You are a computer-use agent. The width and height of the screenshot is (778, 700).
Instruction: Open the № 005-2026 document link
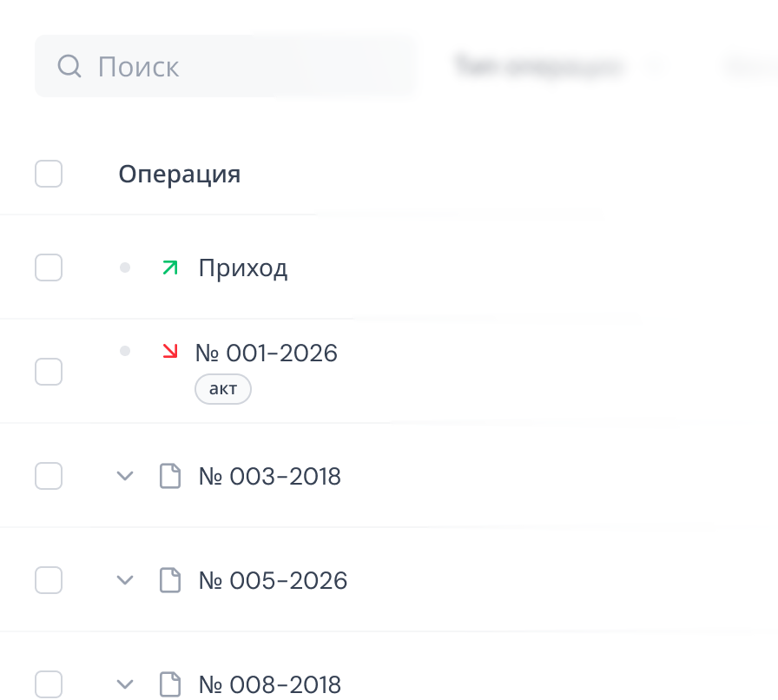273,580
